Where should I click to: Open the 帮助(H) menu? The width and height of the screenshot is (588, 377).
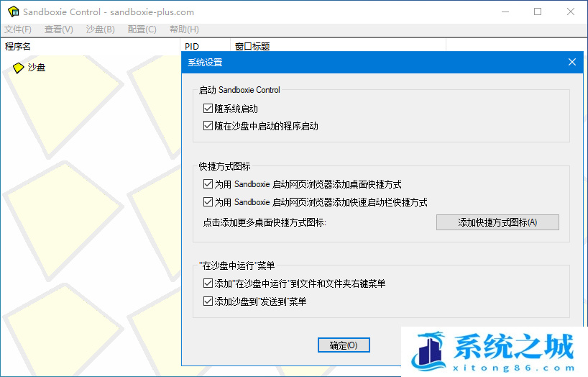(184, 29)
